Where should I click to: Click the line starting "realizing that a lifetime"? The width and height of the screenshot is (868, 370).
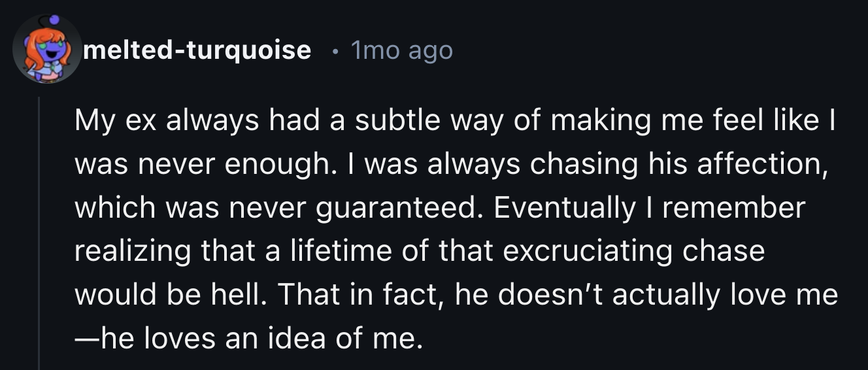419,251
